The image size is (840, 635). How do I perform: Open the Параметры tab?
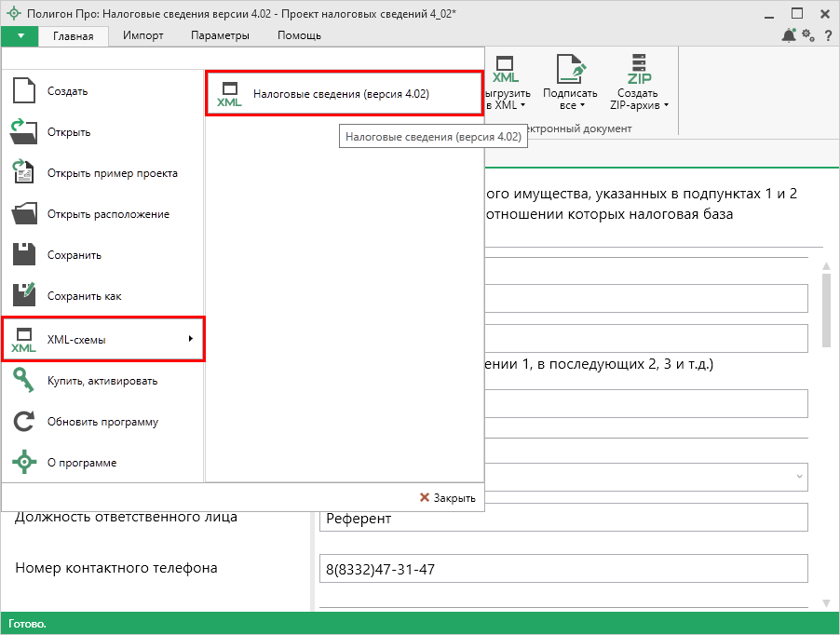coord(220,35)
